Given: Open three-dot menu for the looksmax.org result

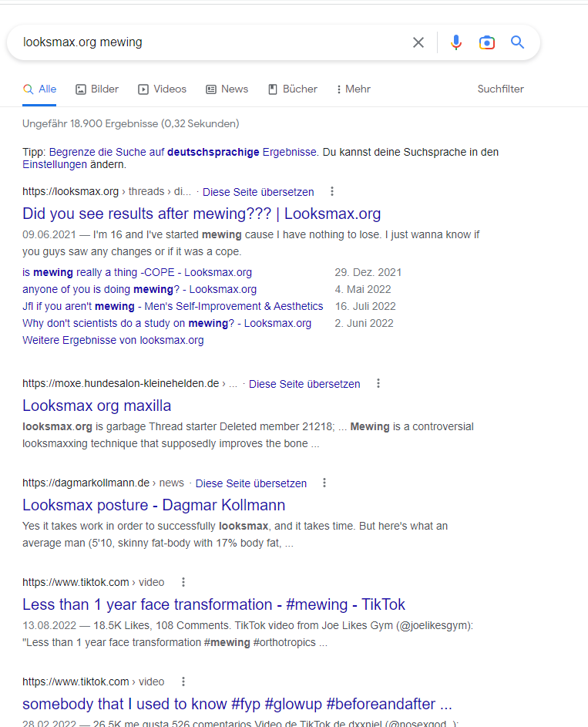Looking at the screenshot, I should click(332, 191).
